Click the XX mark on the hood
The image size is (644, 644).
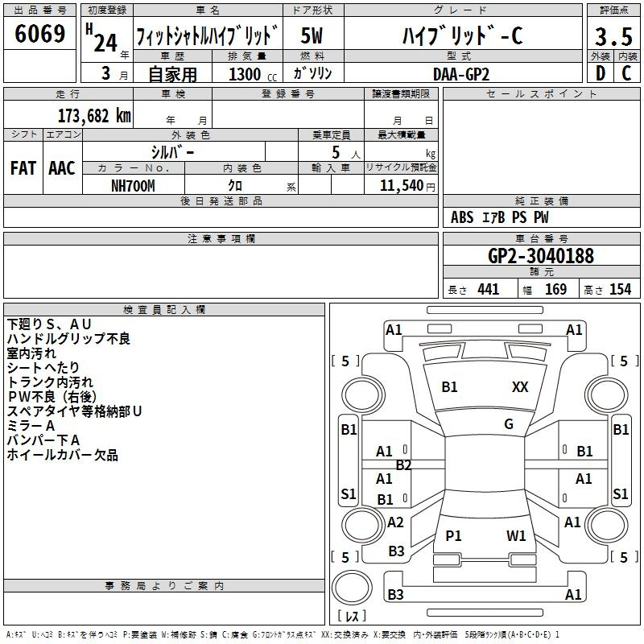(520, 387)
